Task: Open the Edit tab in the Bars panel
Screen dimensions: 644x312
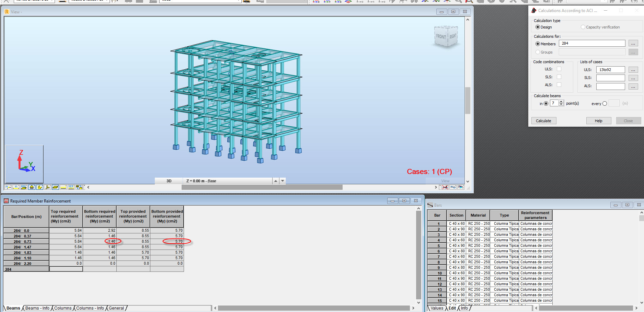Action: (452, 308)
